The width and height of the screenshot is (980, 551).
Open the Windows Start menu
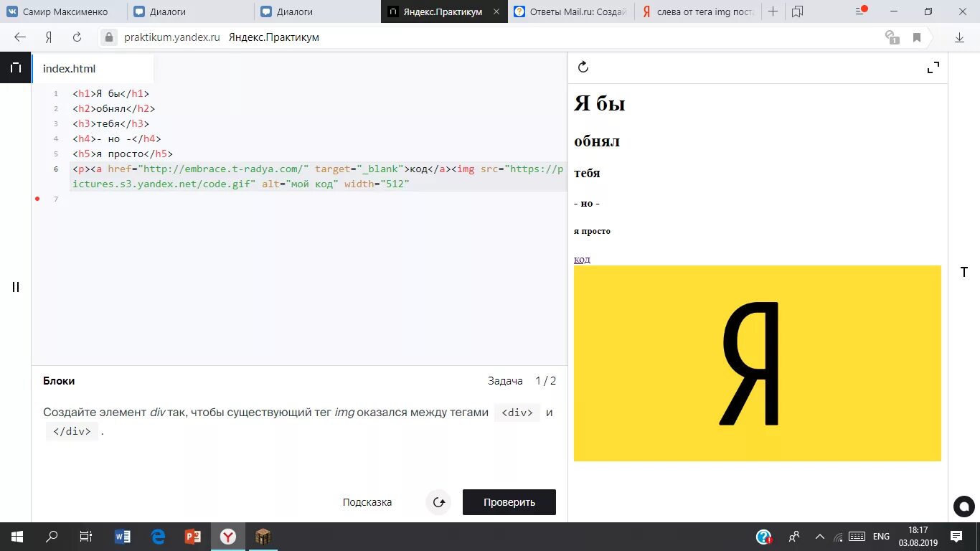point(17,537)
